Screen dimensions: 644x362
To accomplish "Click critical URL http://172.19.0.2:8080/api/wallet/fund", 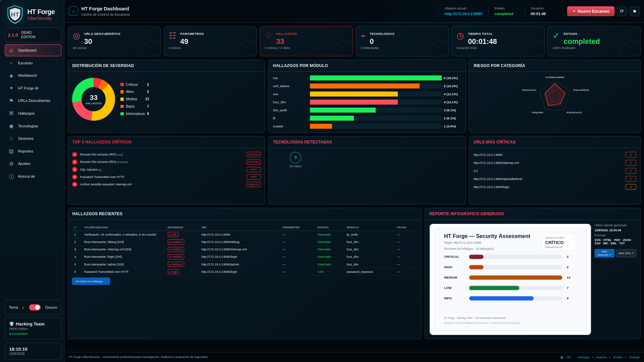I will 498,179.
